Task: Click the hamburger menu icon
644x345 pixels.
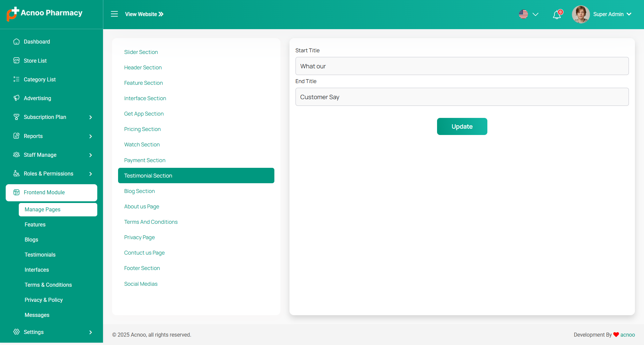Action: point(114,14)
